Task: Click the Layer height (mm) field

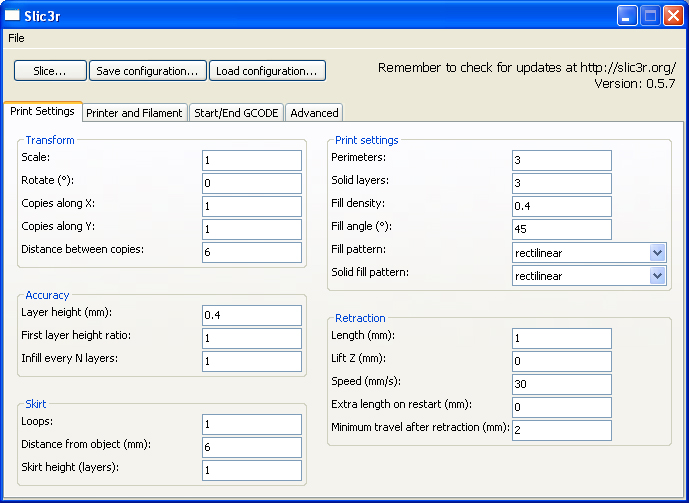Action: [x=251, y=315]
